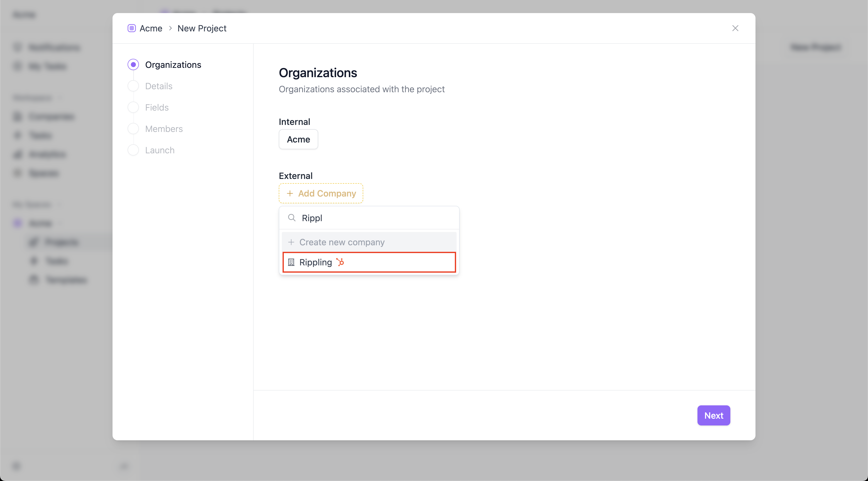
Task: Click the breadcrumb chevron separator after Acme
Action: pos(170,28)
